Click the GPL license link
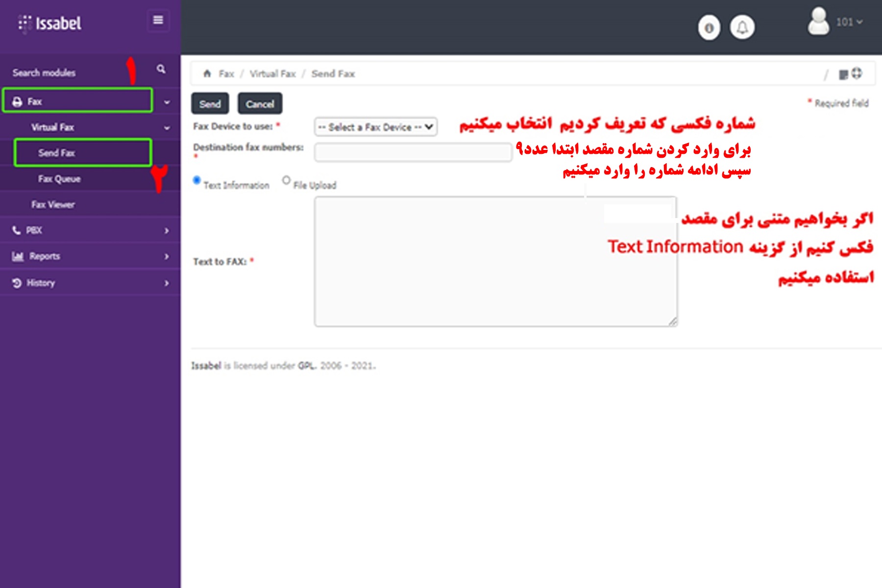The image size is (882, 588). tap(307, 366)
